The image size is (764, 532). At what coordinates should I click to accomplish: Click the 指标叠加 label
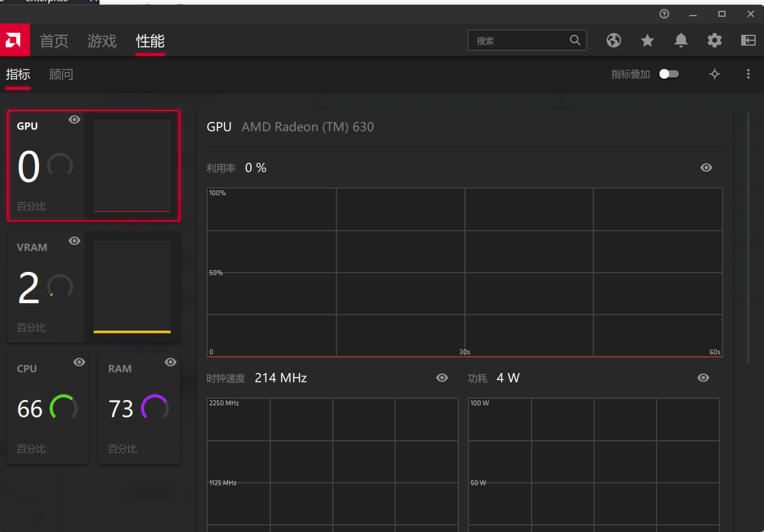tap(631, 74)
